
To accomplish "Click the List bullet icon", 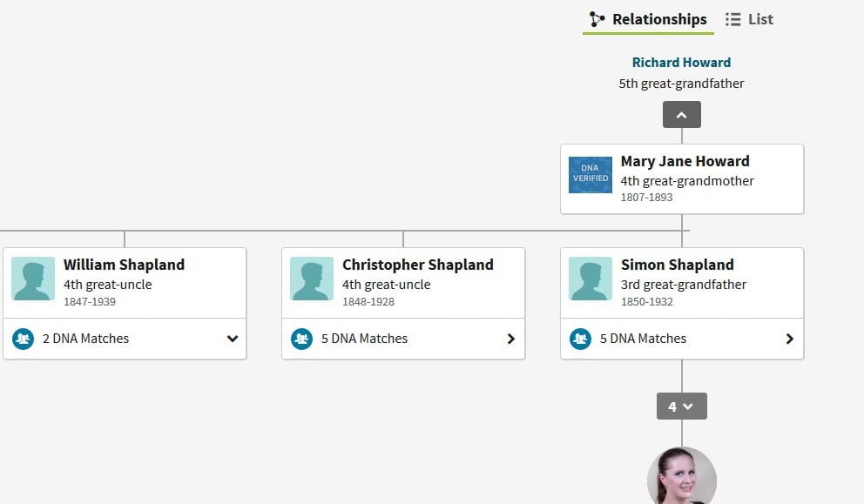I will [732, 19].
